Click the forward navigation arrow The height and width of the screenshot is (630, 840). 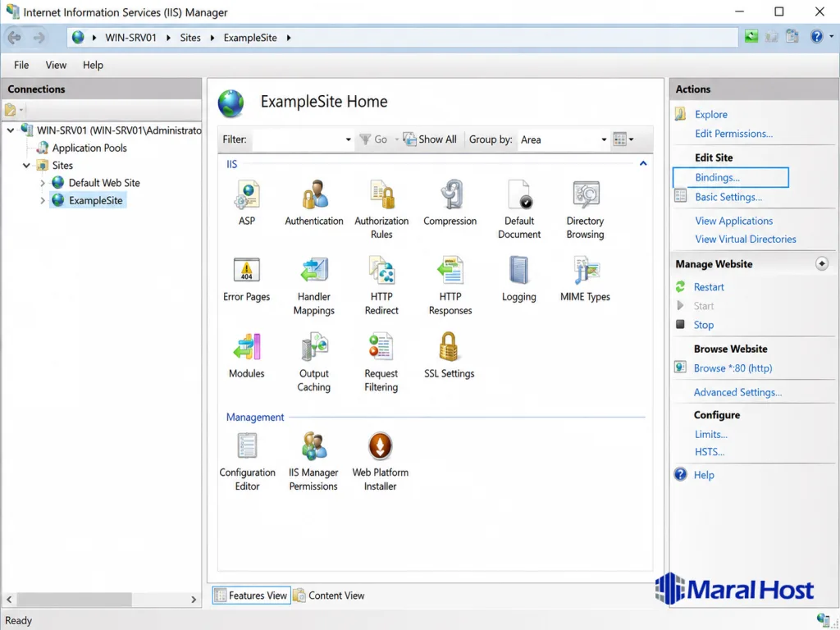[x=39, y=38]
